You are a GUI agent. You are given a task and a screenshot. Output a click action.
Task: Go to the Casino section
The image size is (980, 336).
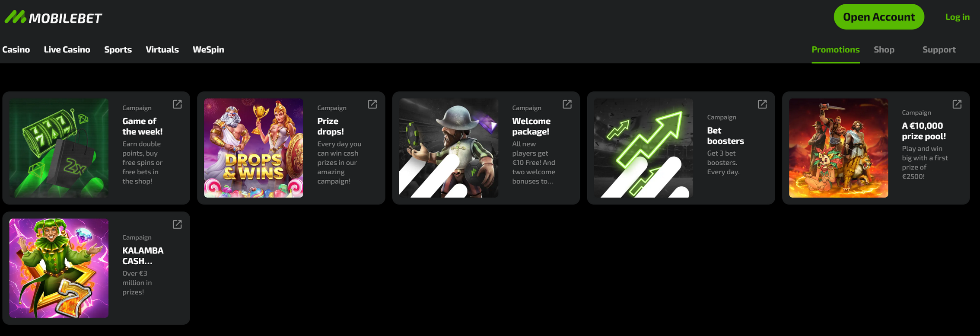point(16,49)
